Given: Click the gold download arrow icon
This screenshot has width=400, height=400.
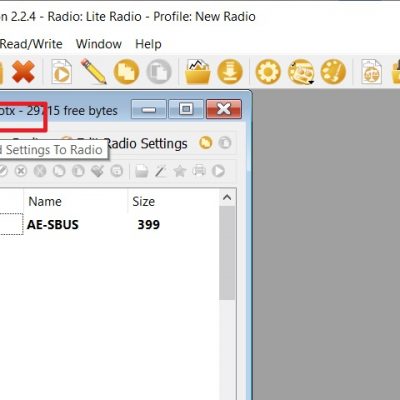Looking at the screenshot, I should 230,72.
